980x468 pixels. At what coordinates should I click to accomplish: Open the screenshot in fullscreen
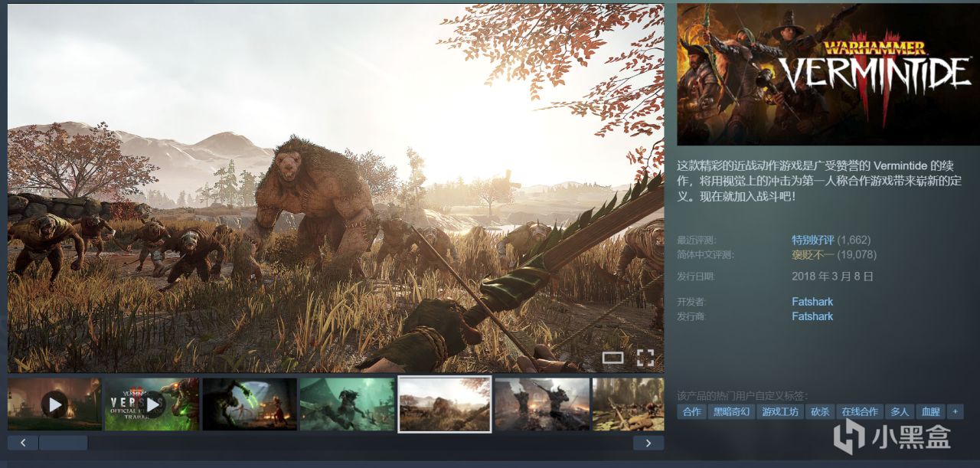tap(645, 357)
